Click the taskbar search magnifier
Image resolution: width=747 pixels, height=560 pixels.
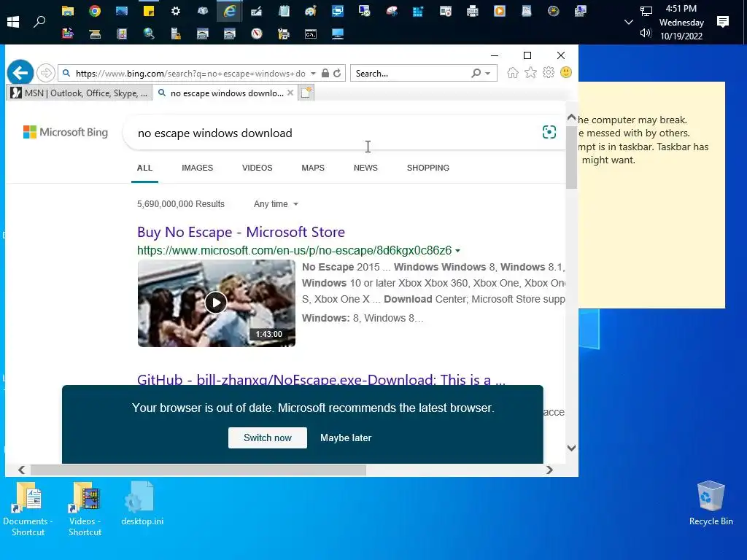coord(39,21)
